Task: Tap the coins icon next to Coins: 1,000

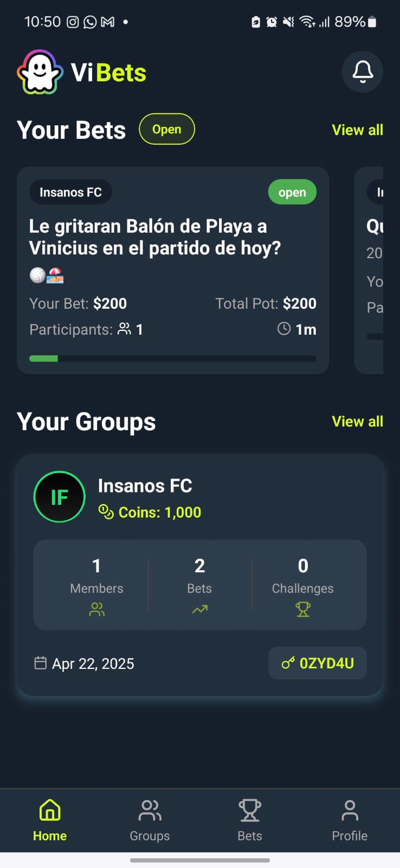Action: [x=106, y=512]
